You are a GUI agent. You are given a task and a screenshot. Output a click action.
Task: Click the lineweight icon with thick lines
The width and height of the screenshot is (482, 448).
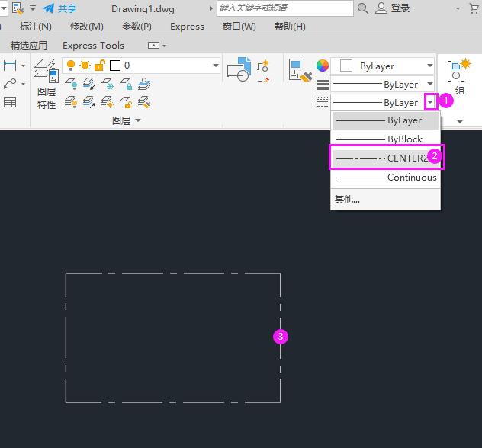click(x=323, y=84)
